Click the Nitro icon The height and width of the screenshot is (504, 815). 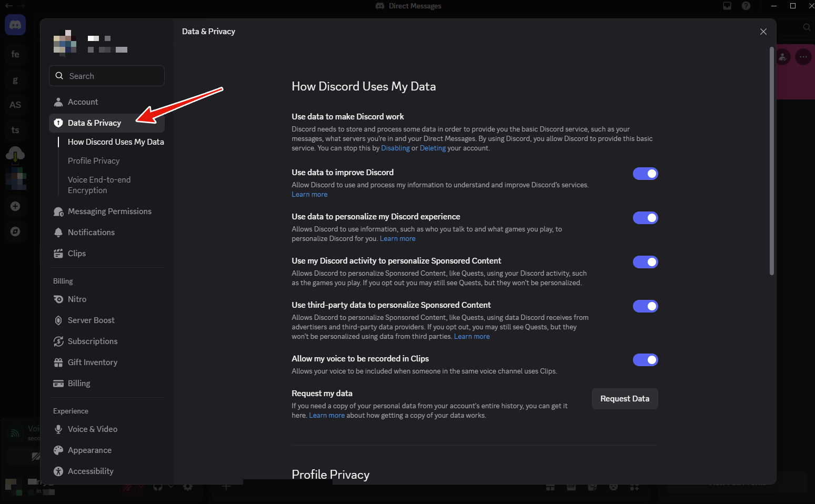pyautogui.click(x=58, y=299)
